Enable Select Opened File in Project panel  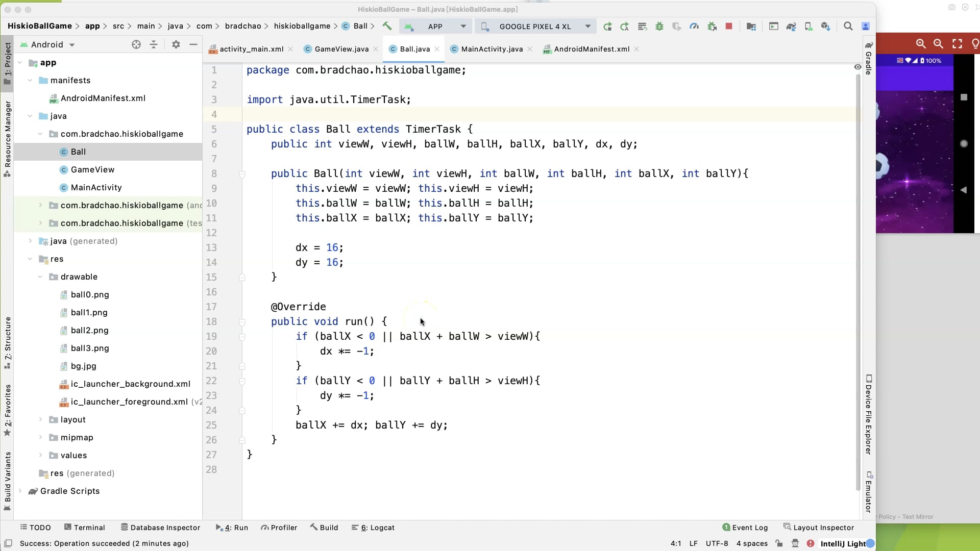tap(136, 44)
